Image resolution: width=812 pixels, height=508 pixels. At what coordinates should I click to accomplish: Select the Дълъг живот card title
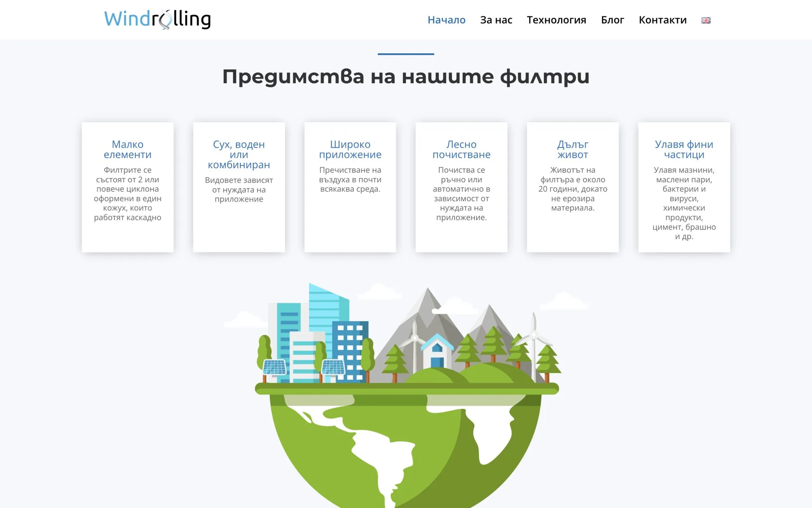pyautogui.click(x=572, y=150)
